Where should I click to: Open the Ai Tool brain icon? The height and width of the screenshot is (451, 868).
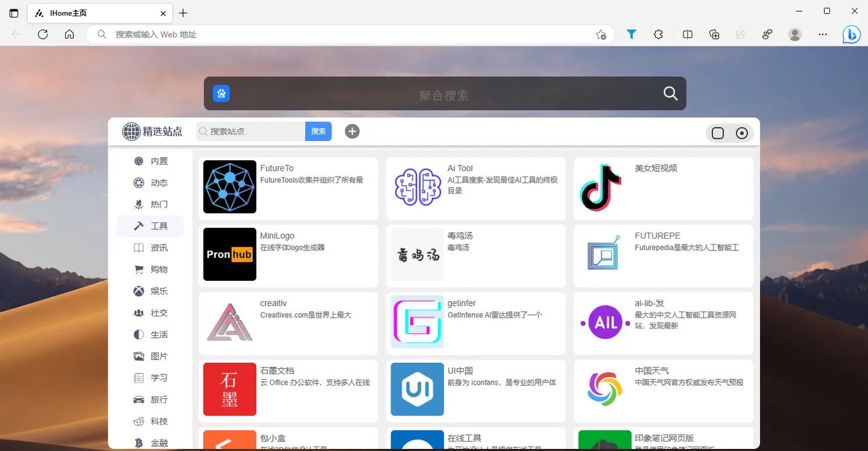point(417,187)
